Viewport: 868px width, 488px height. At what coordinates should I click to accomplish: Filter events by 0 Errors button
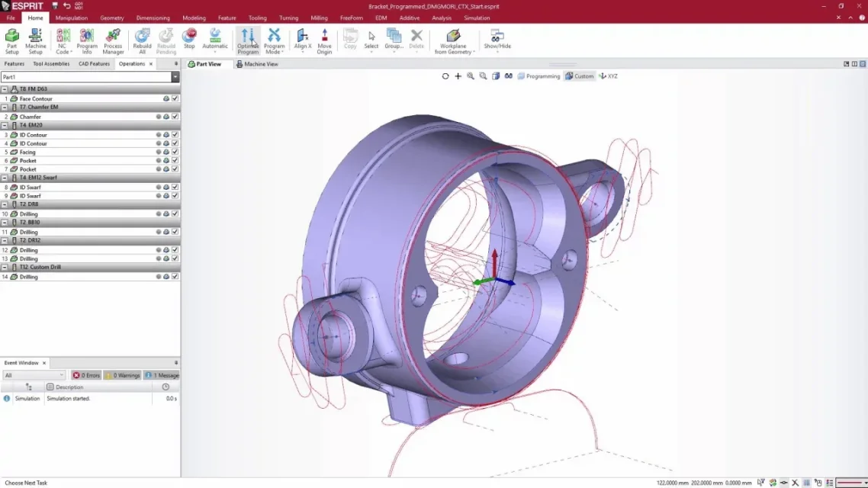click(86, 375)
